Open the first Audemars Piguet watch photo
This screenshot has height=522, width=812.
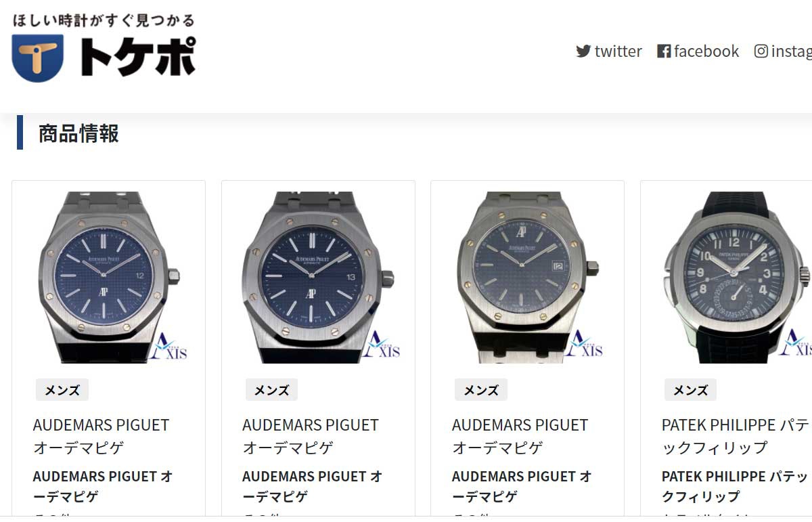point(108,277)
